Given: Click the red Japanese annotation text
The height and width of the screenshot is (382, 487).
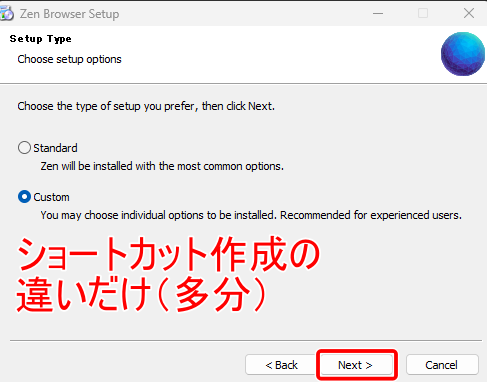Looking at the screenshot, I should (168, 274).
